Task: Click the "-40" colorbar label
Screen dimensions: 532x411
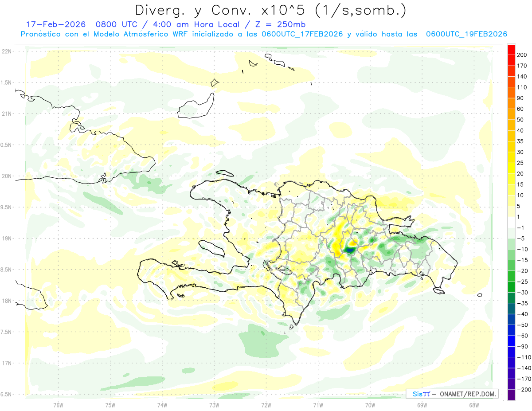Action: pyautogui.click(x=522, y=314)
